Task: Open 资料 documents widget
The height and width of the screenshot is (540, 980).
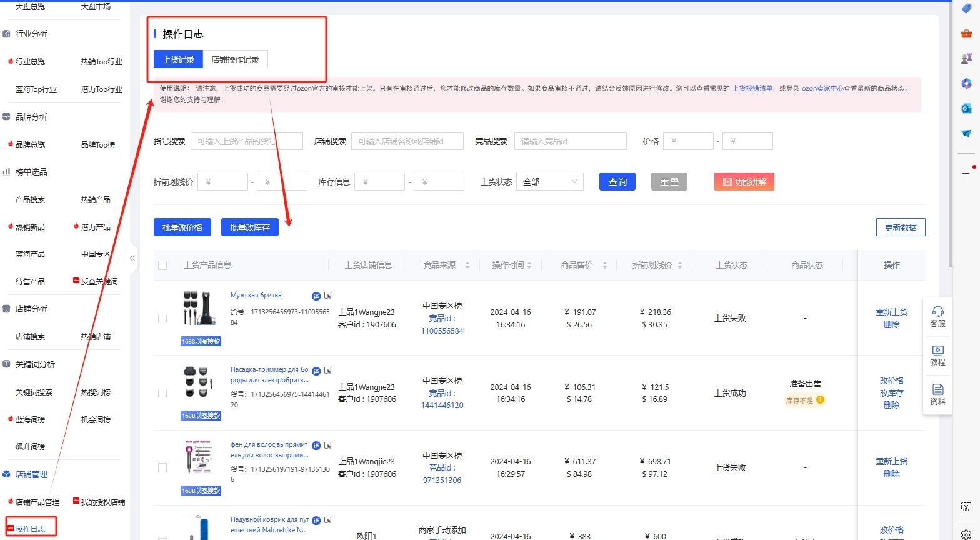Action: [937, 395]
